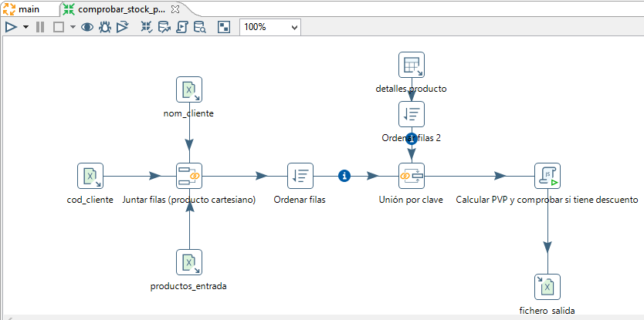Select the Juntar filas (producto cartesiano) step
The image size is (644, 320).
[189, 176]
